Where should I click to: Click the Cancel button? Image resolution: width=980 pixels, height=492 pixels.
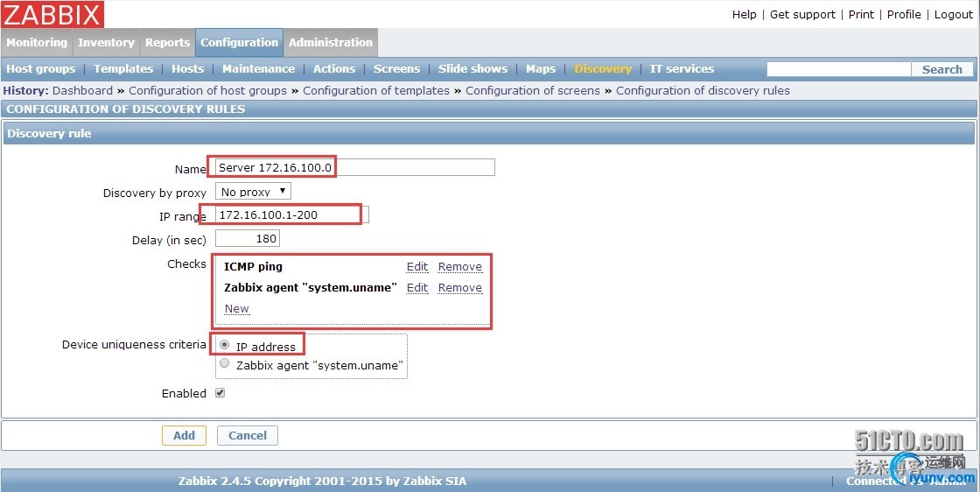[248, 435]
